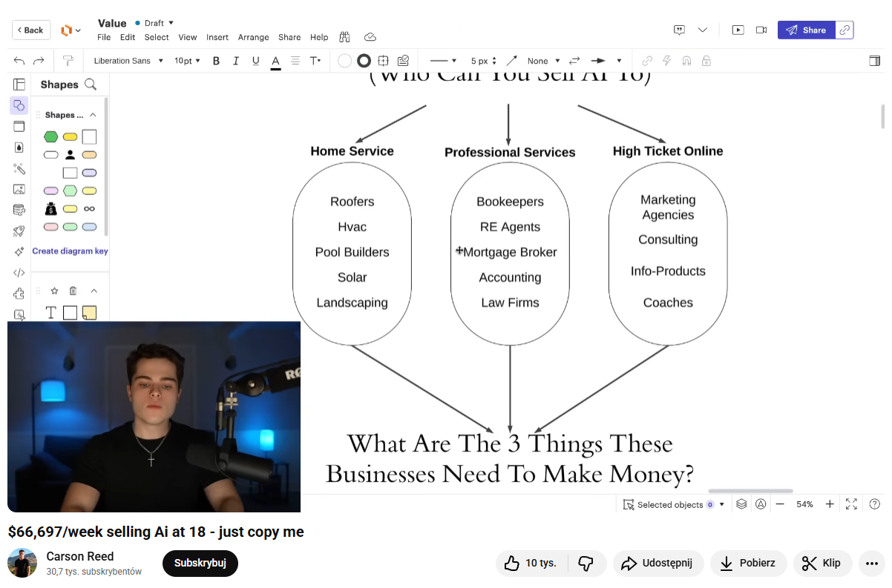Open the droplet theme sidebar icon
Image resolution: width=892 pixels, height=588 pixels.
point(19,147)
